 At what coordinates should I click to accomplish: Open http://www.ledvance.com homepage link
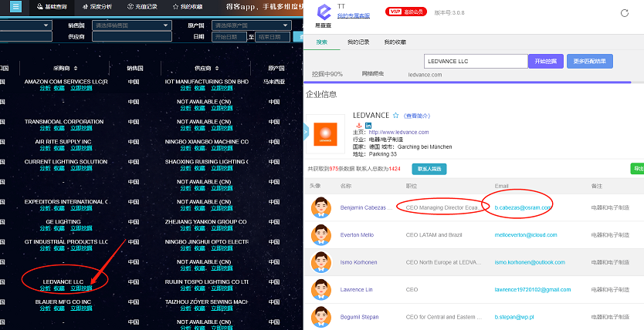(x=398, y=132)
